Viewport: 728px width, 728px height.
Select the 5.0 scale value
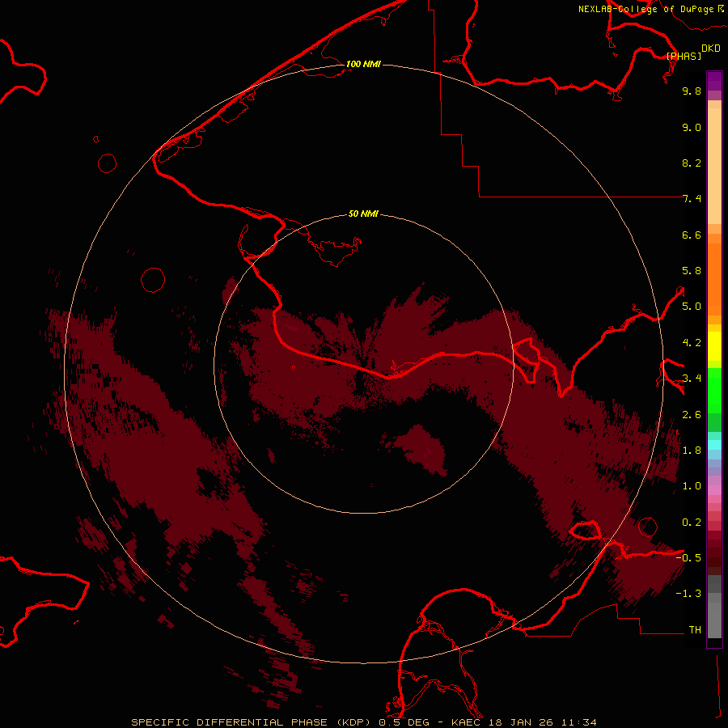tap(692, 307)
